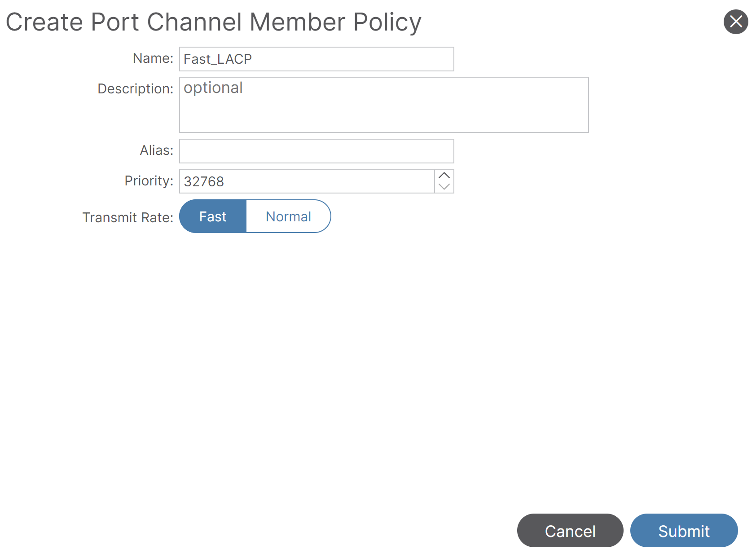The width and height of the screenshot is (756, 554).
Task: Switch transmit rate back to Fast
Action: (x=212, y=216)
